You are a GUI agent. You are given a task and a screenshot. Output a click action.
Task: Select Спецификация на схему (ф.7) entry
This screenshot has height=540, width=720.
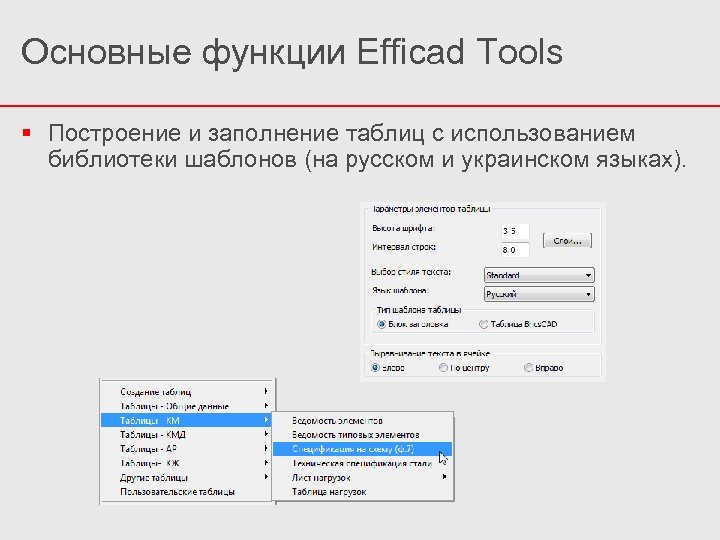pyautogui.click(x=363, y=449)
